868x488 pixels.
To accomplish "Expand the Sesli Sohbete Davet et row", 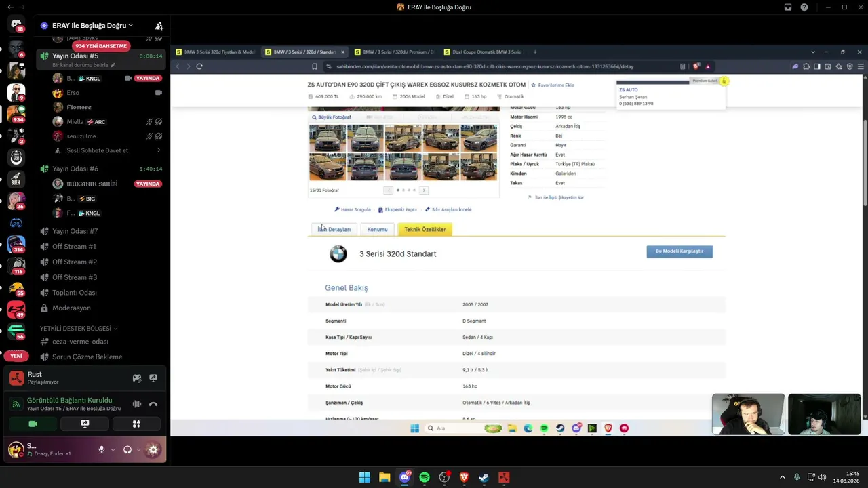I will 159,150.
